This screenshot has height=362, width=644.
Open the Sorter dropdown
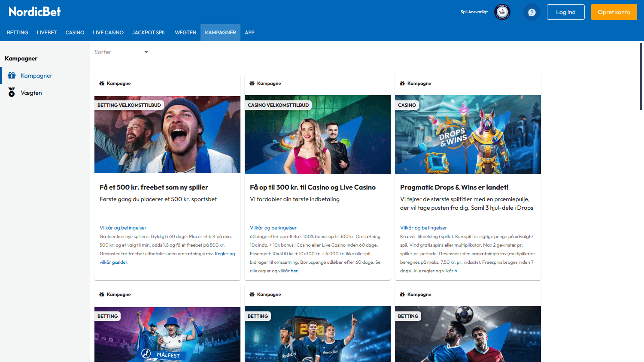(x=122, y=52)
